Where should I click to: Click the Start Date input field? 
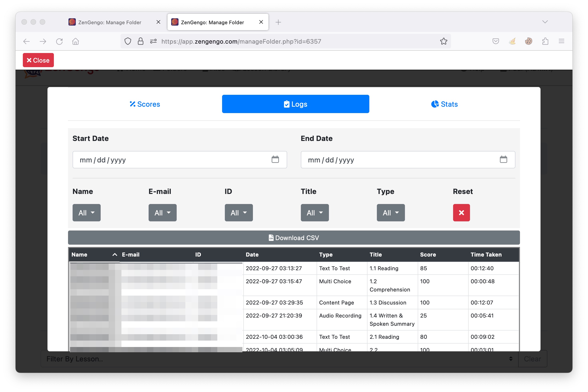[x=170, y=159]
